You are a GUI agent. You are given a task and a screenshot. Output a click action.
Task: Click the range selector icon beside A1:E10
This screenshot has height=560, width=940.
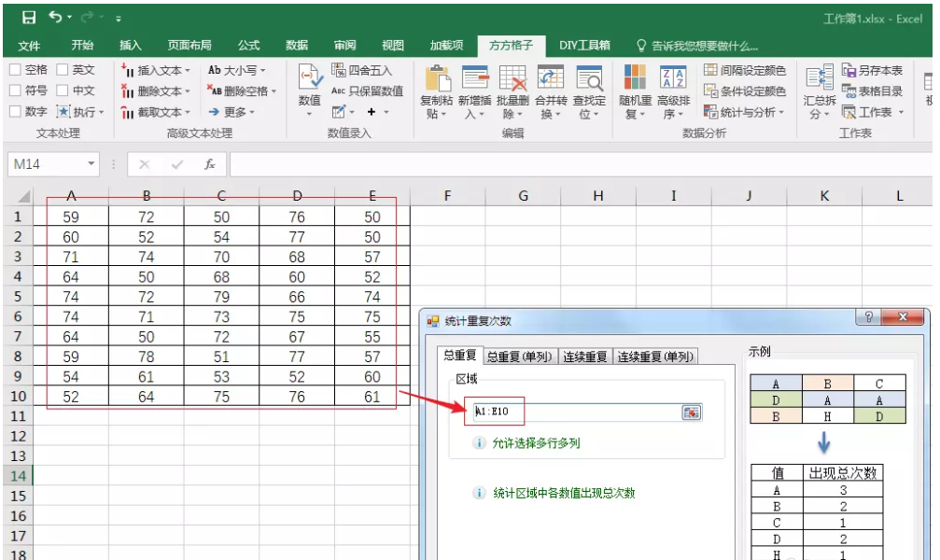pos(691,413)
